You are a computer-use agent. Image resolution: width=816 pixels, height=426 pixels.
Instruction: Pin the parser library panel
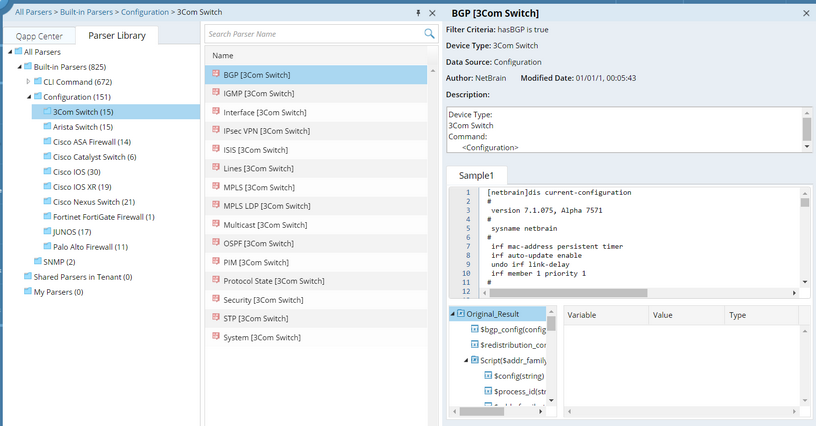(419, 12)
